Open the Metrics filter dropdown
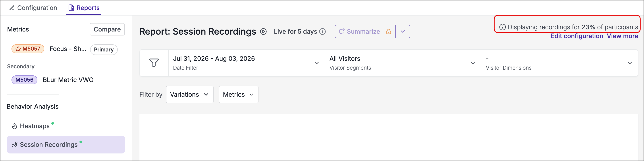This screenshot has width=644, height=161. tap(239, 94)
